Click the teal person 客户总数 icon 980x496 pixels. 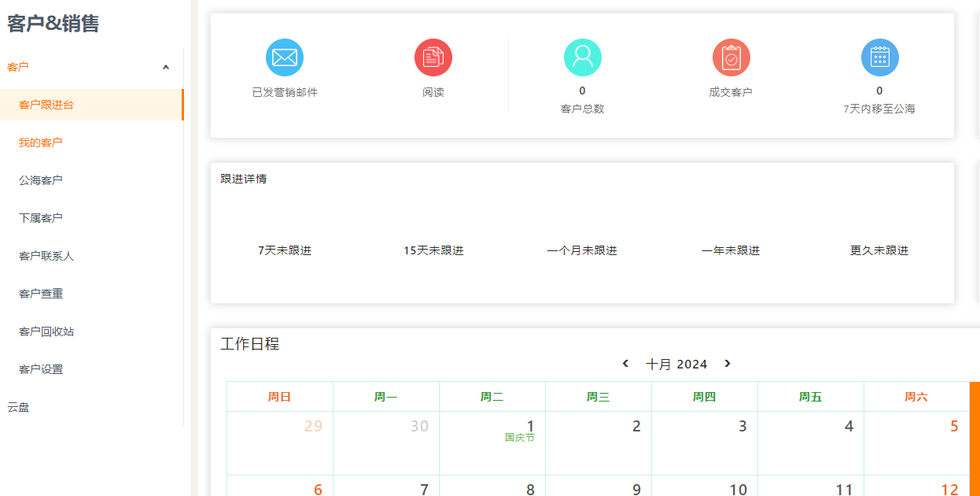583,57
